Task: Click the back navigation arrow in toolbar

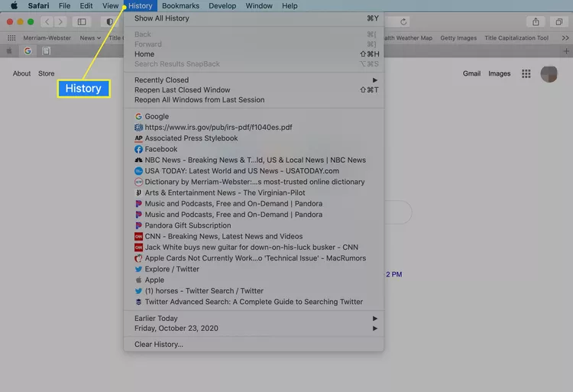Action: (47, 22)
